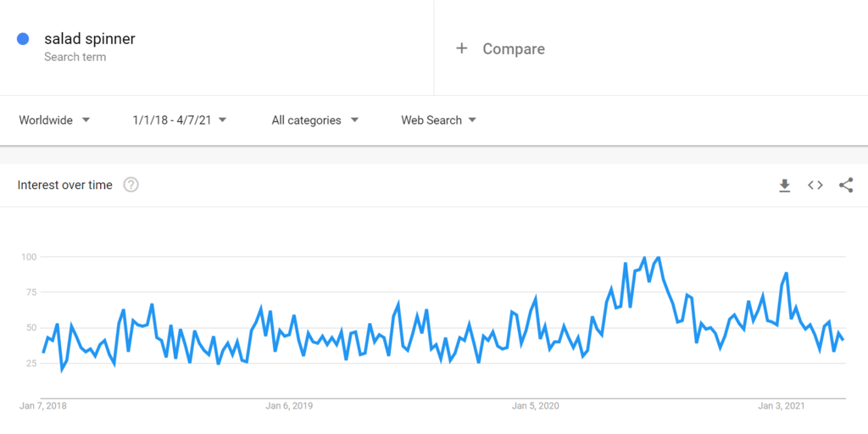
Task: Click the blue salad spinner color dot
Action: (x=23, y=39)
